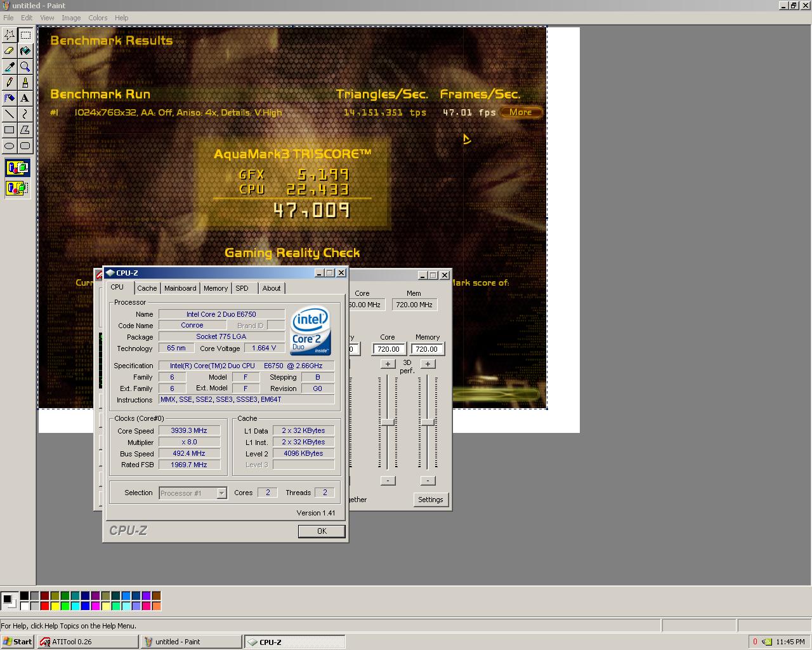Screen dimensions: 812x650
Task: Pick bright green palette swatch
Action: click(65, 606)
